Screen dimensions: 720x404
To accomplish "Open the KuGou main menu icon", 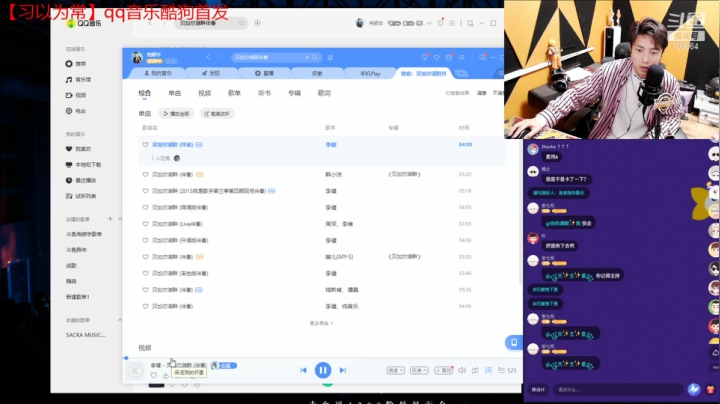I will pos(461,57).
